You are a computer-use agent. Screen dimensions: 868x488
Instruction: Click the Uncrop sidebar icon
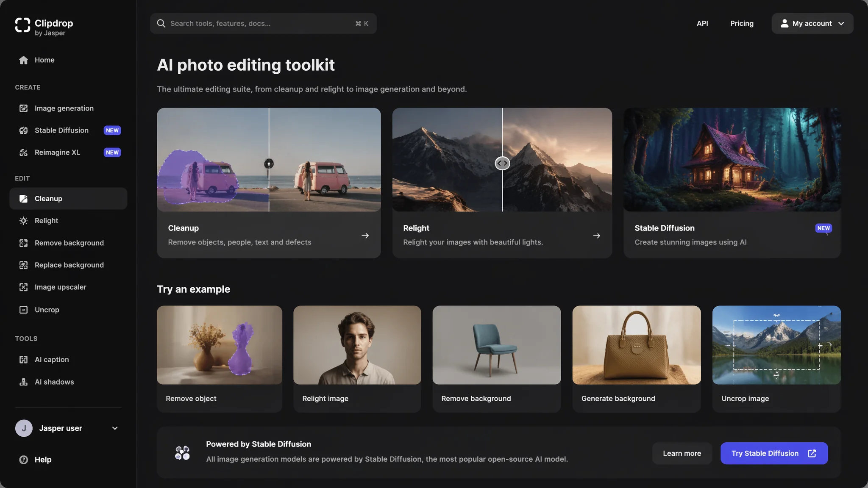[24, 310]
